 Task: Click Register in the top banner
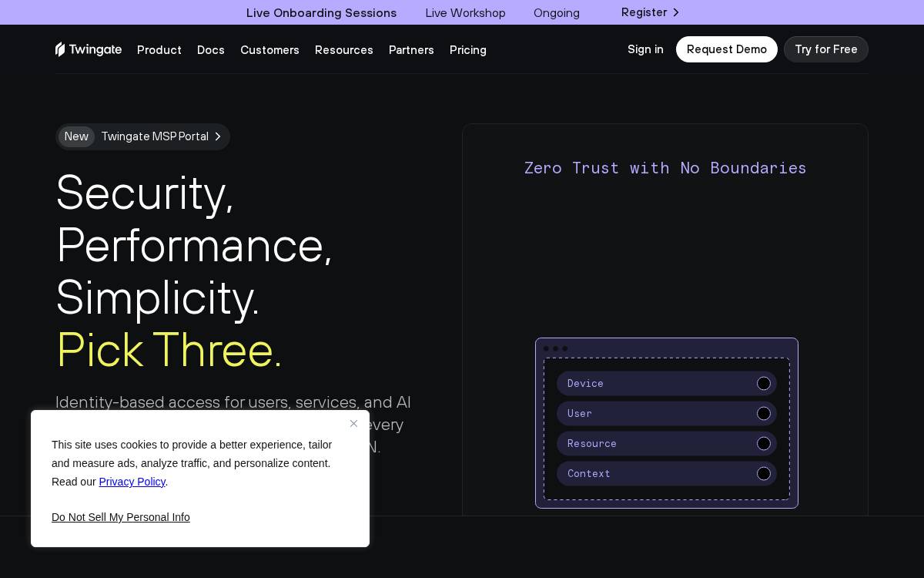click(x=644, y=12)
